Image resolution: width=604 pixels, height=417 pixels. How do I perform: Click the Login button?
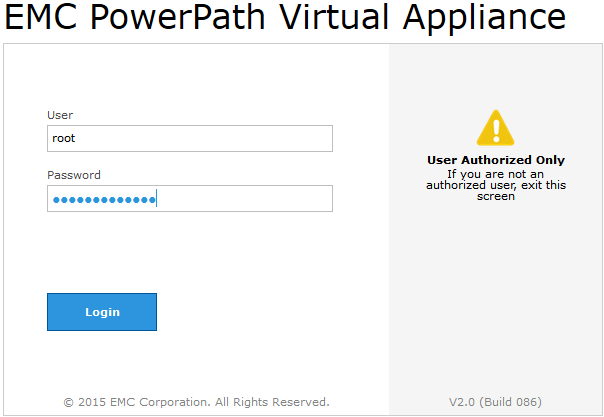click(x=102, y=312)
